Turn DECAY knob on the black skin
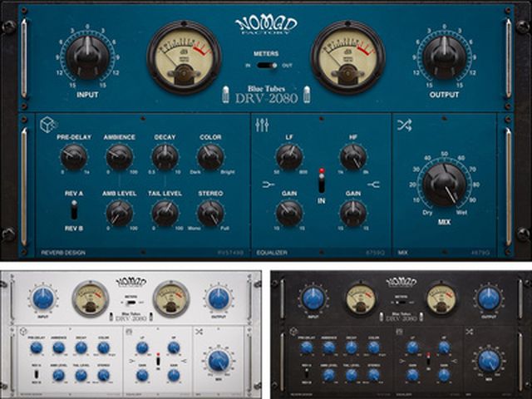The height and width of the screenshot is (399, 532). (x=351, y=347)
